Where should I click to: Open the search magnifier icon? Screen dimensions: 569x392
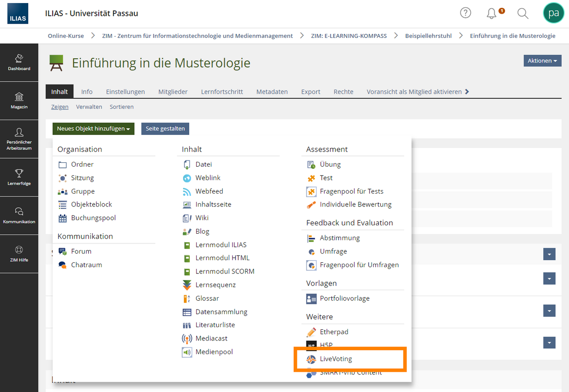[523, 13]
